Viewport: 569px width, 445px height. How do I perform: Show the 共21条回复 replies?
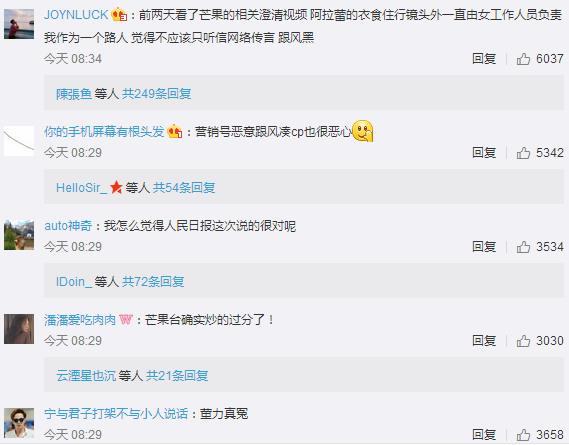177,376
